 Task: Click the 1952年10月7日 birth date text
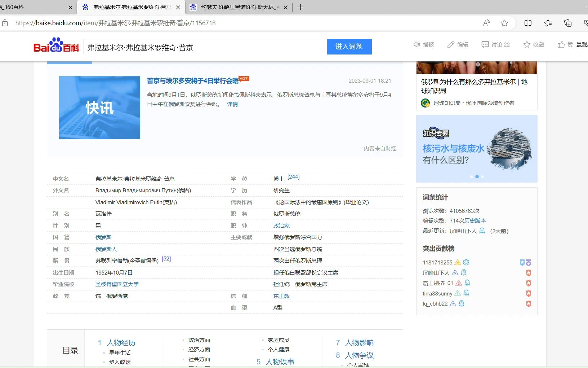tap(114, 273)
